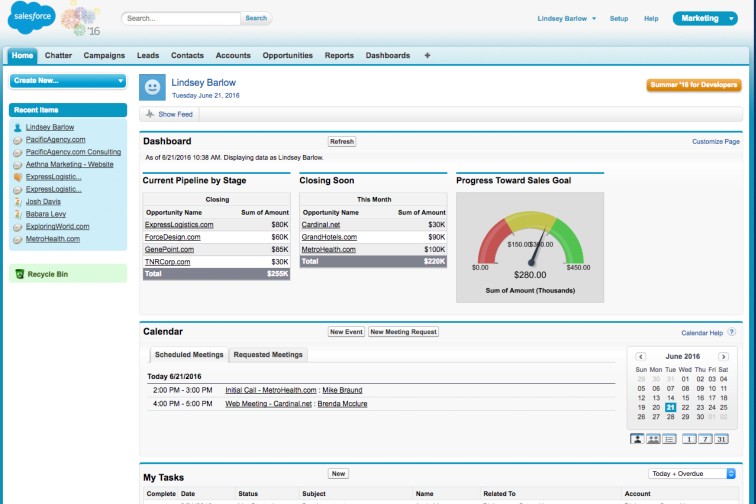The height and width of the screenshot is (504, 756).
Task: Open Summer '16 for Developers button
Action: 694,85
